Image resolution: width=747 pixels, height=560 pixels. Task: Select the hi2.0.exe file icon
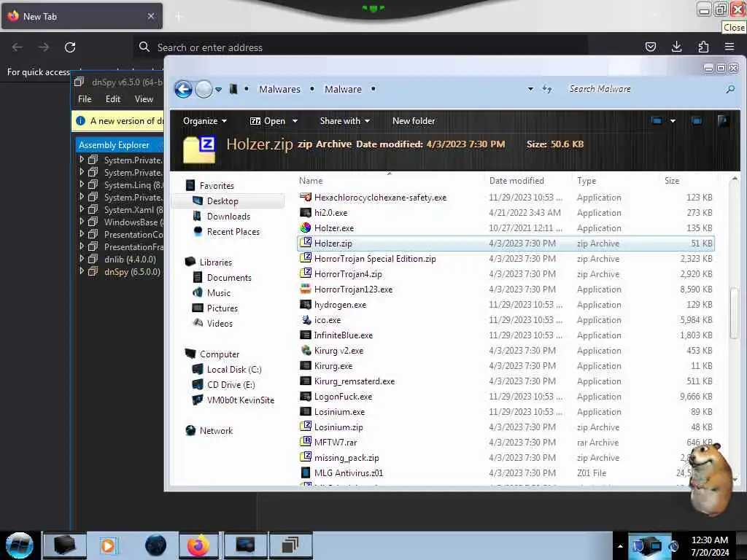(306, 212)
